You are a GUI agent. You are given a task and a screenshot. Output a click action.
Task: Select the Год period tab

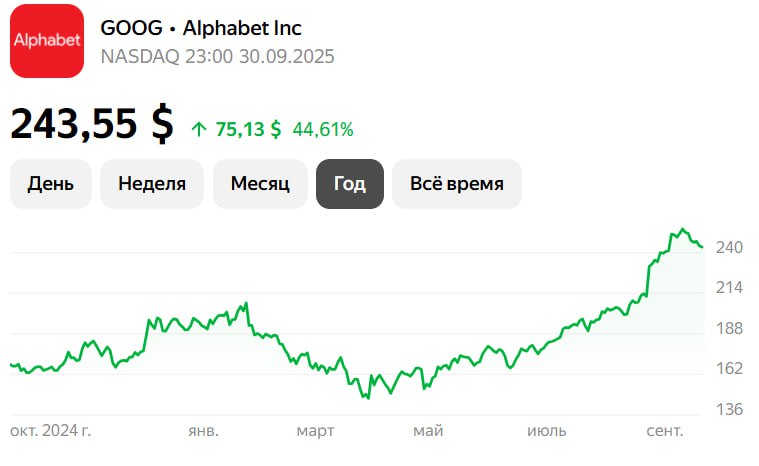(350, 184)
